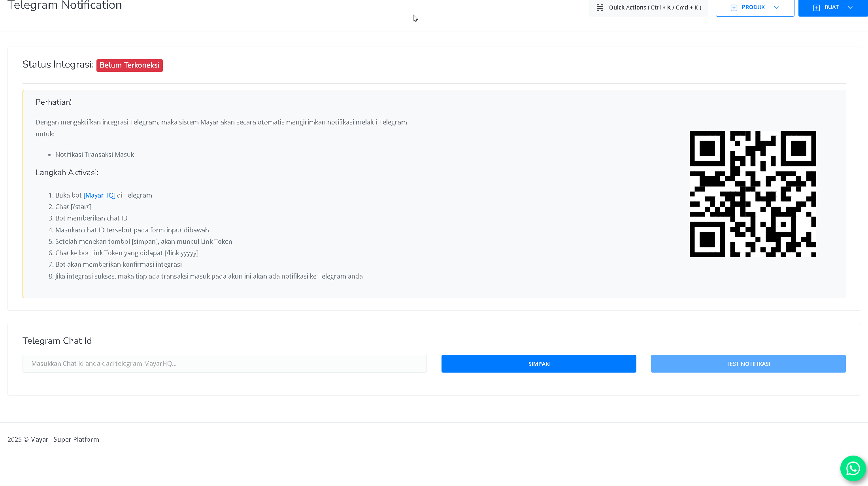Open the WhatsApp chat support bubble

(x=853, y=468)
